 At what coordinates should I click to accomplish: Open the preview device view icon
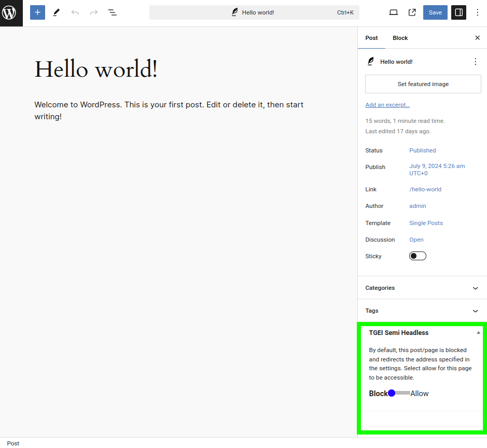[x=394, y=12]
